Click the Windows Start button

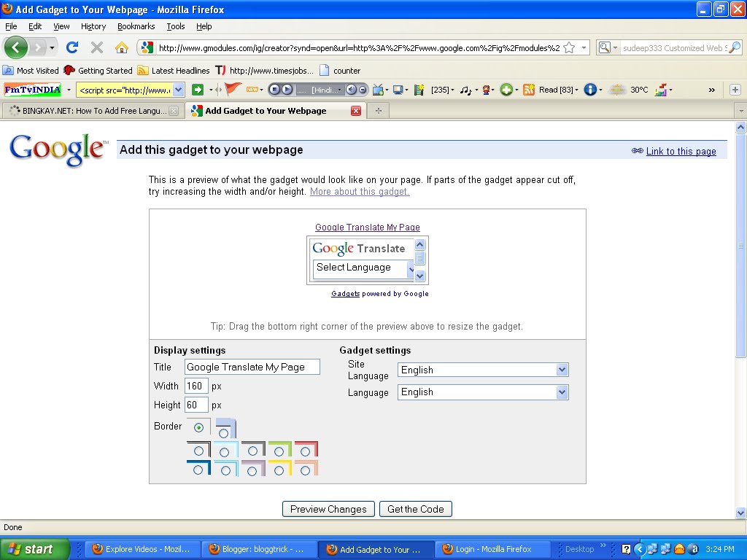pyautogui.click(x=35, y=549)
